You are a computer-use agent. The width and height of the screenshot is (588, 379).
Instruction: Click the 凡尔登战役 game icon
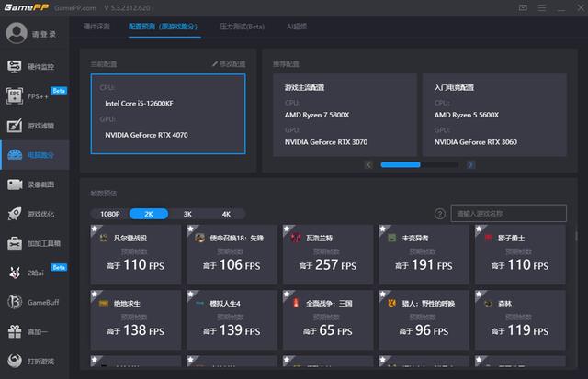click(x=104, y=238)
